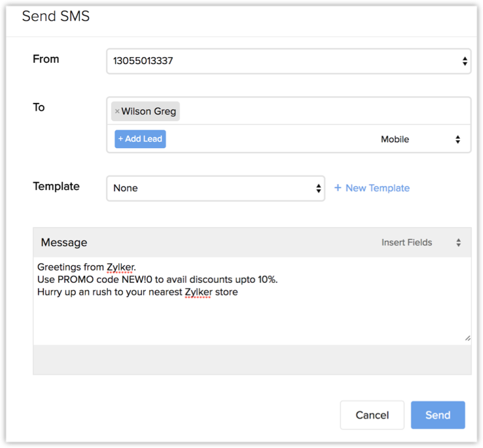The image size is (483, 448).
Task: Expand the Mobile field type dropdown
Action: pyautogui.click(x=421, y=140)
